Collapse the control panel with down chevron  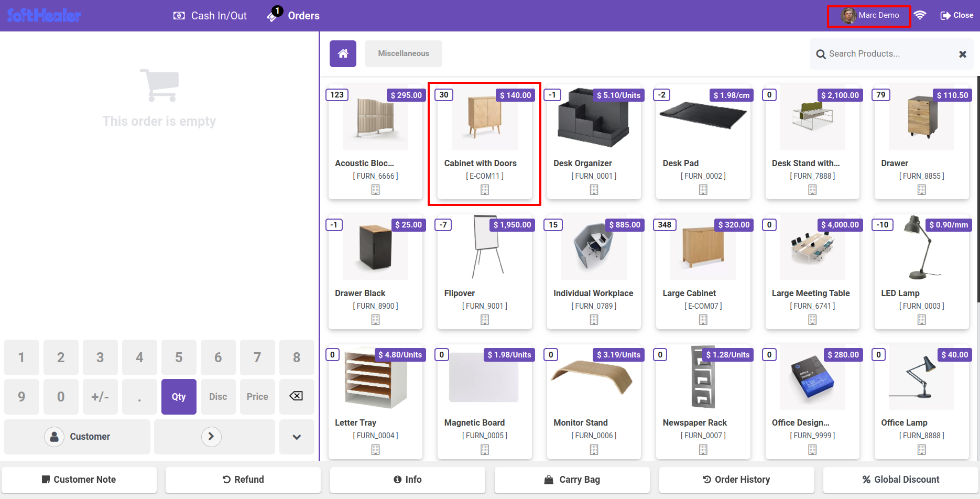click(x=297, y=437)
